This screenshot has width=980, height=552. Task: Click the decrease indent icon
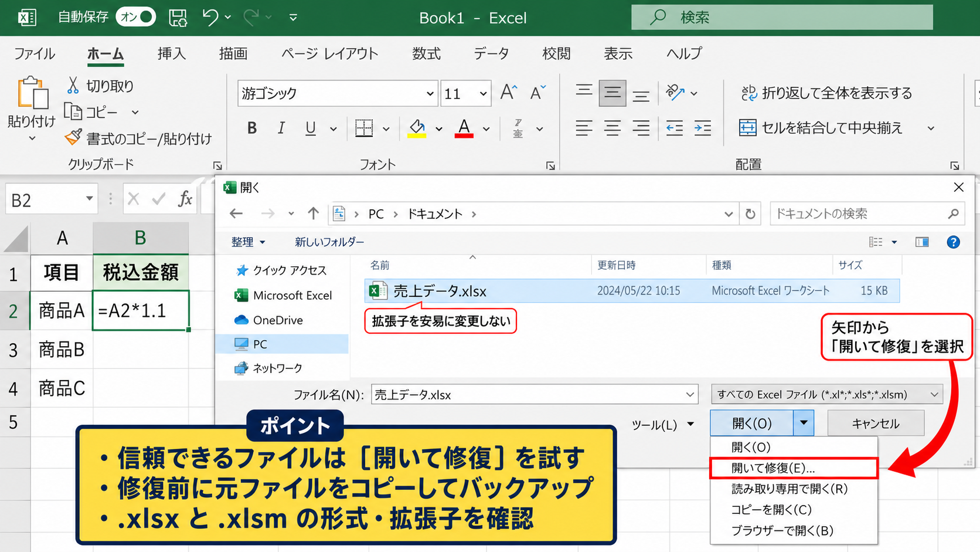675,128
